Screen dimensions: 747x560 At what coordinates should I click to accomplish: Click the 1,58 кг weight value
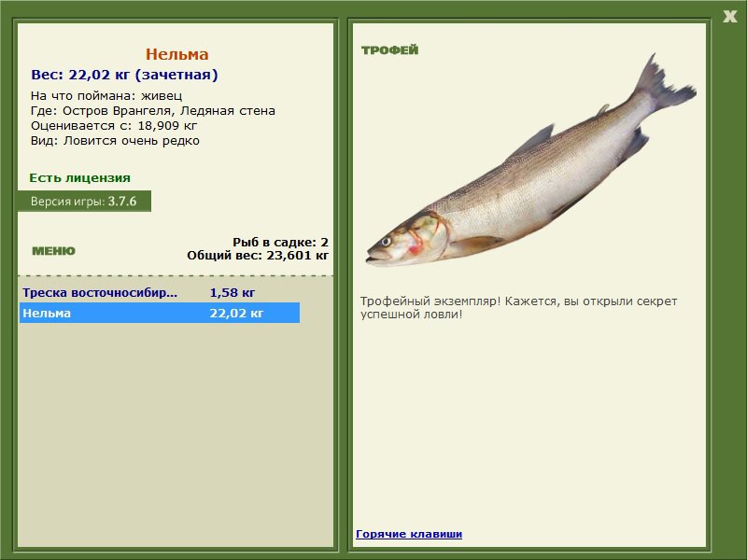click(233, 292)
